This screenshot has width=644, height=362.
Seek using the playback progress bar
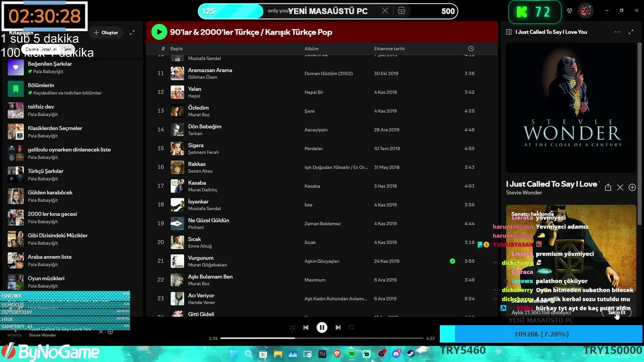[x=322, y=338]
